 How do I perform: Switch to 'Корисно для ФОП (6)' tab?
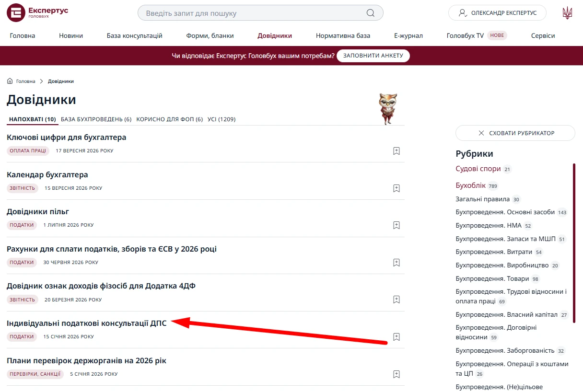pos(170,119)
